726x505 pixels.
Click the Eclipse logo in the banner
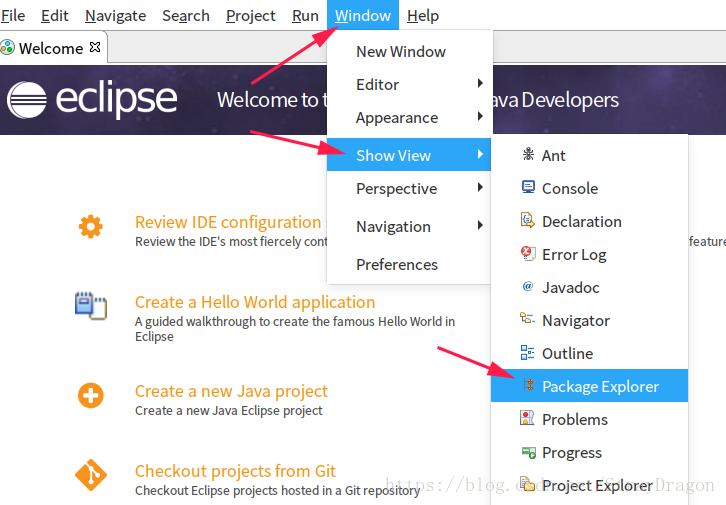click(x=92, y=100)
